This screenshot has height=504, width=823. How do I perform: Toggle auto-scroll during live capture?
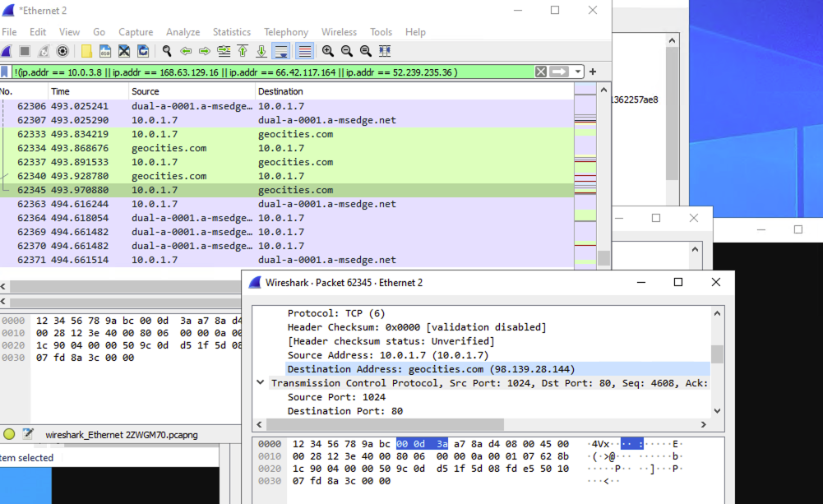281,51
